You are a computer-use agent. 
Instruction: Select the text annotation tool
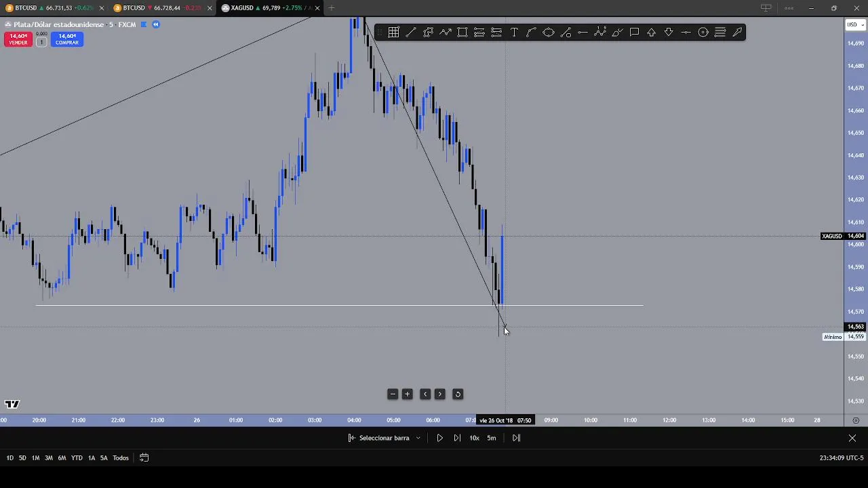point(514,32)
